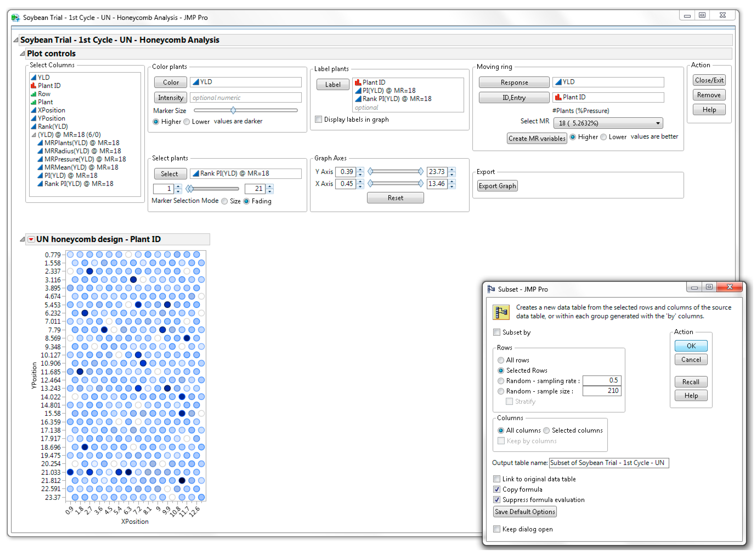This screenshot has height=559, width=756.
Task: Collapse the (YLD) @ MR=18 column group
Action: click(34, 135)
